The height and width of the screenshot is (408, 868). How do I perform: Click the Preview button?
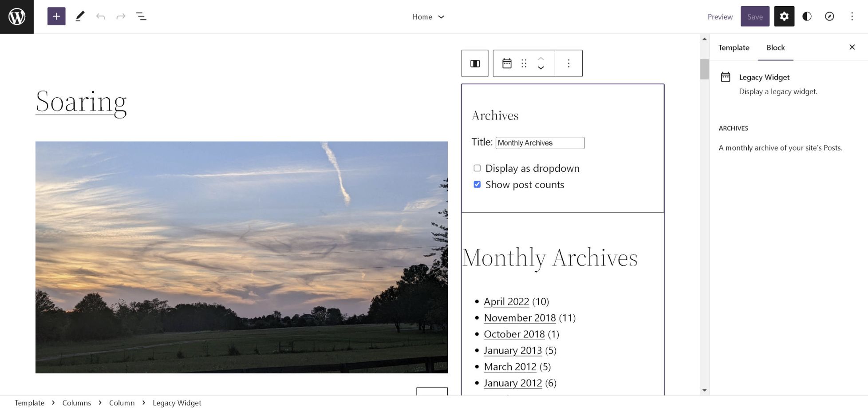720,16
